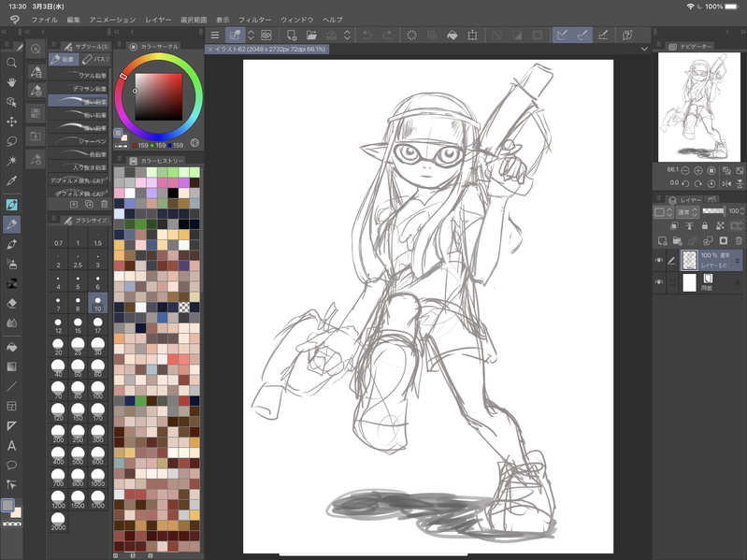Select the Figure line tool
Image resolution: width=747 pixels, height=560 pixels.
coord(11,387)
